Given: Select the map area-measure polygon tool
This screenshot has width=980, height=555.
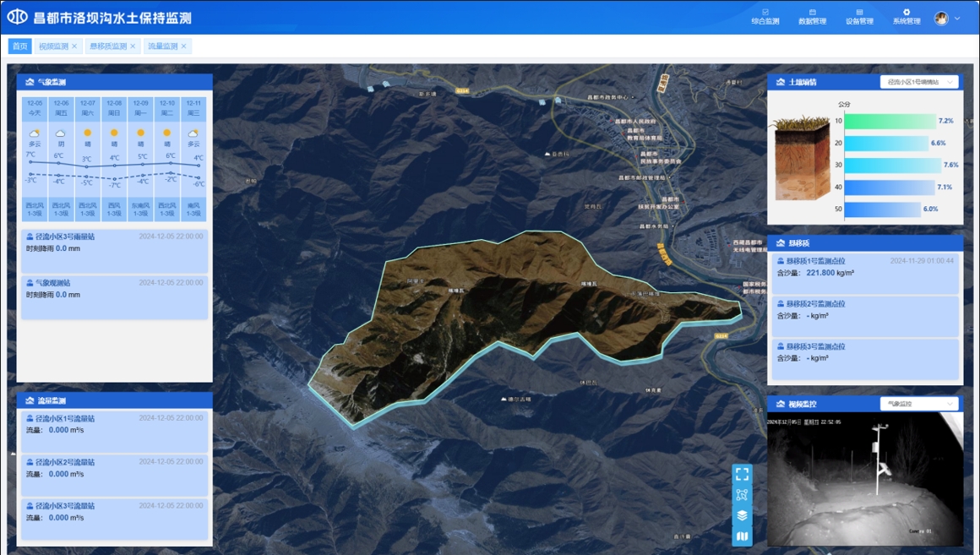Looking at the screenshot, I should click(x=742, y=494).
